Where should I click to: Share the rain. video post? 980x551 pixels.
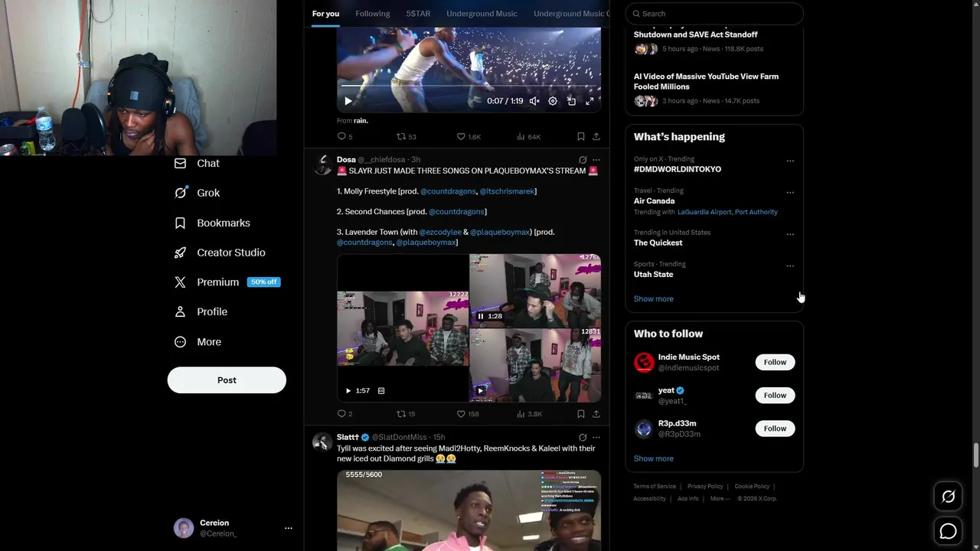point(596,136)
